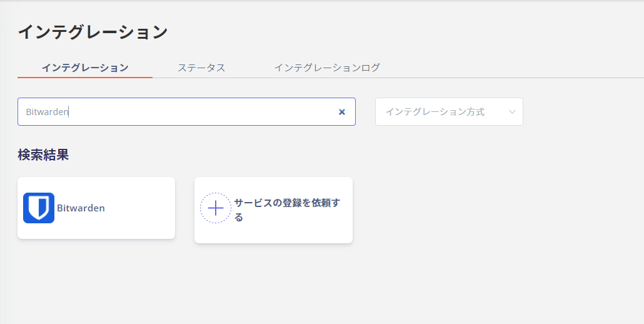Click the dotted plus circle icon
The image size is (644, 324).
pos(216,208)
